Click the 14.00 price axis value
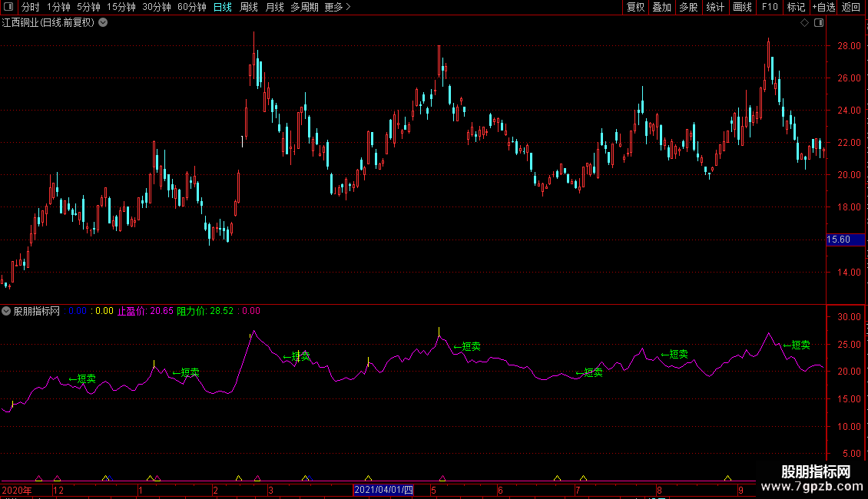Image resolution: width=868 pixels, height=499 pixels. (849, 273)
